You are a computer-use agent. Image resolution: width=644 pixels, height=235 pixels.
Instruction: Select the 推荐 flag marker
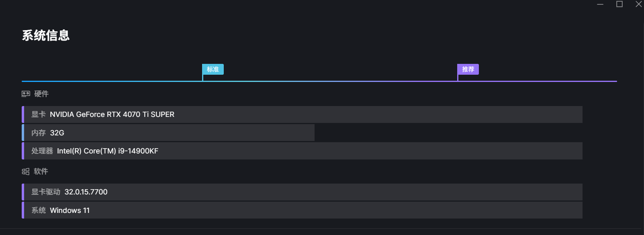tap(468, 69)
